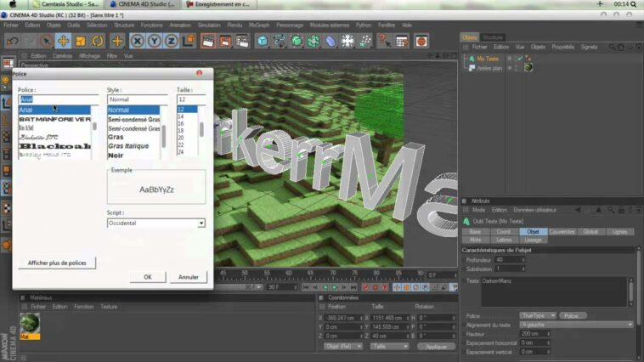Select the Live Selection cursor tool
Screen dimensions: 644x362
tap(47, 41)
